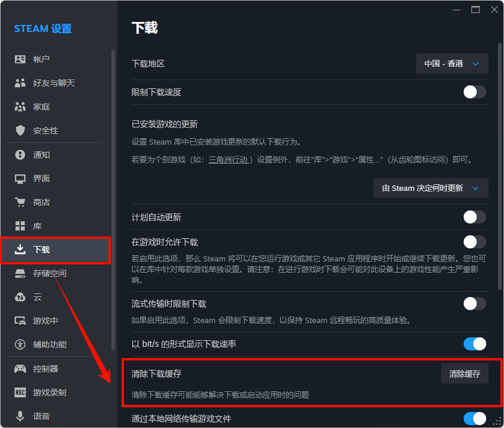
Task: Disable 以 bit/s 的形式显示下载速率
Action: pos(474,343)
